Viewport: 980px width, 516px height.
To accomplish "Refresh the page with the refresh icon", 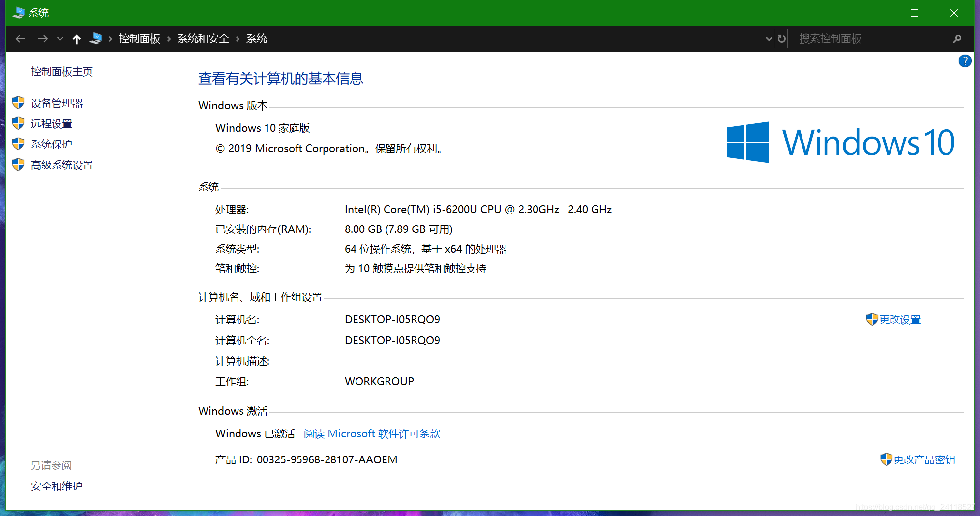I will pos(781,39).
